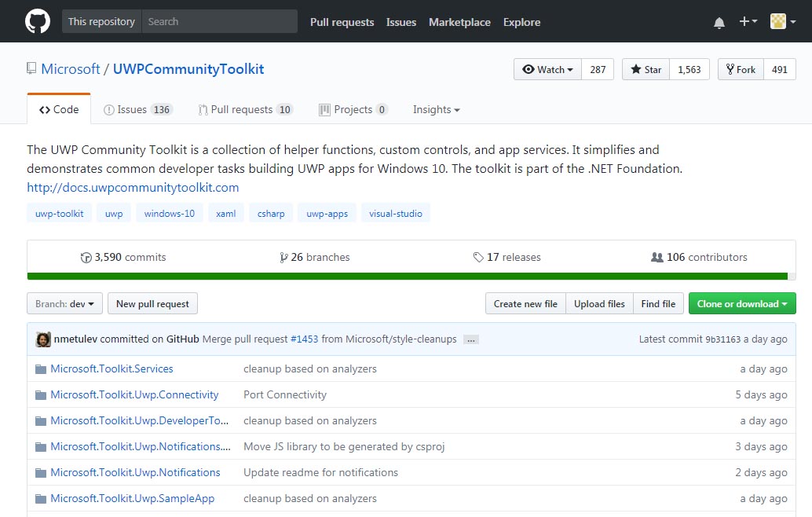Select the uwp-toolkit topic tag

click(x=59, y=213)
